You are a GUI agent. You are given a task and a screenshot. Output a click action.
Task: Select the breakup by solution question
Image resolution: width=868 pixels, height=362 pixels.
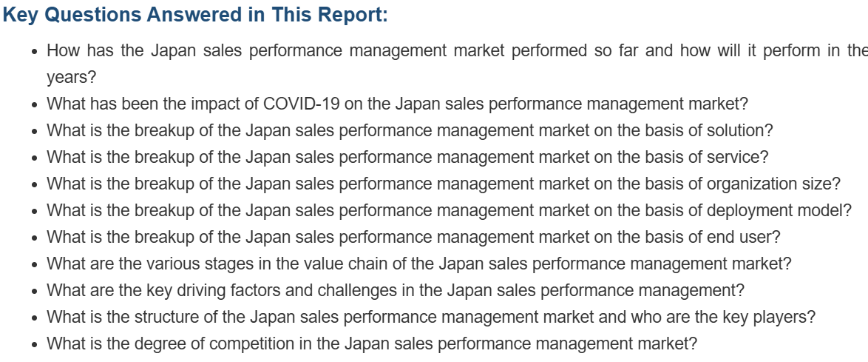click(410, 130)
